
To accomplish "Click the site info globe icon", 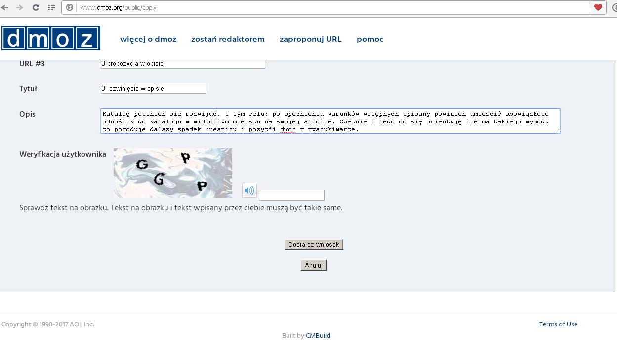I will coord(70,7).
